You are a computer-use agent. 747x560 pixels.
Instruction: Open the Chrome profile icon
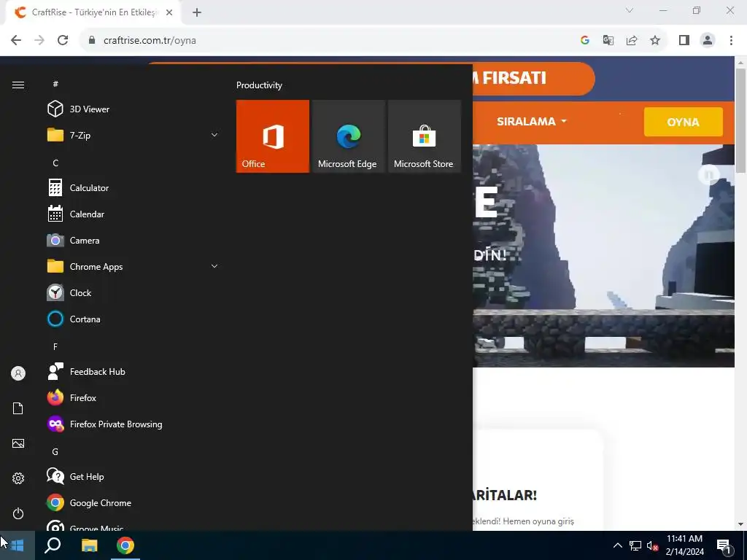[x=708, y=41]
